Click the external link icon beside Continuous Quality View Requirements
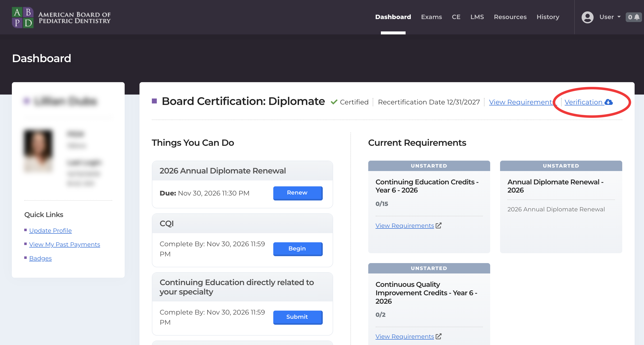644x345 pixels. (x=438, y=336)
